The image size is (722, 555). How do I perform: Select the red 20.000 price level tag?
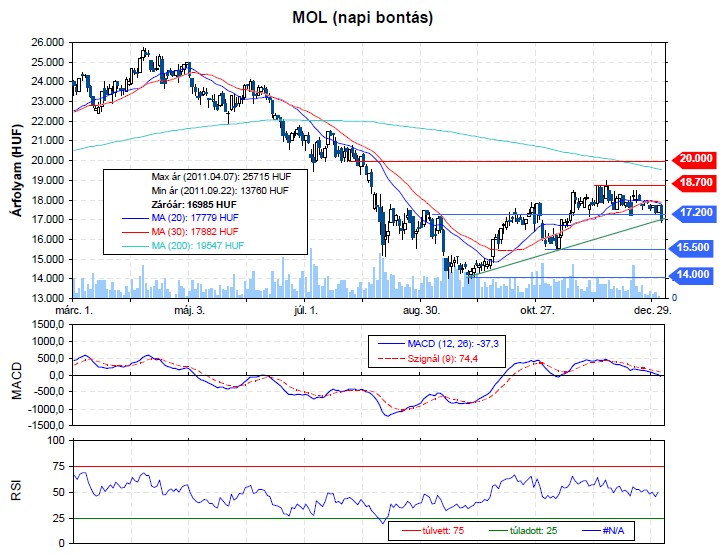(x=693, y=159)
